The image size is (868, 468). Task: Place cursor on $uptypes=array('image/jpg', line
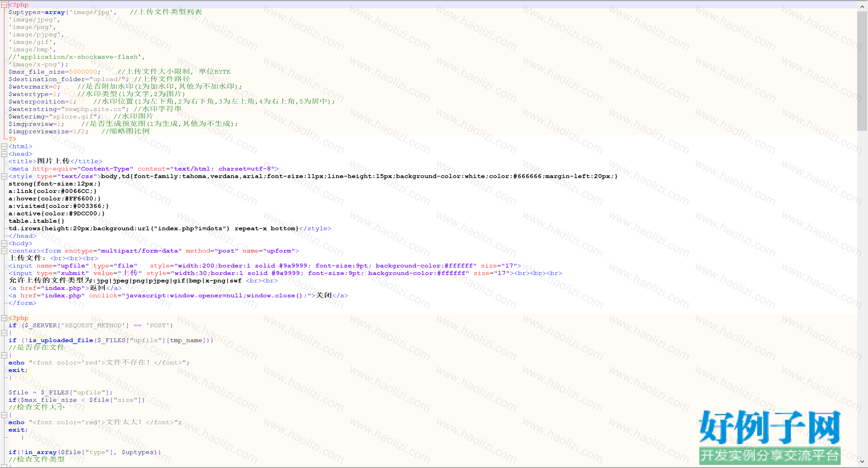(x=105, y=12)
